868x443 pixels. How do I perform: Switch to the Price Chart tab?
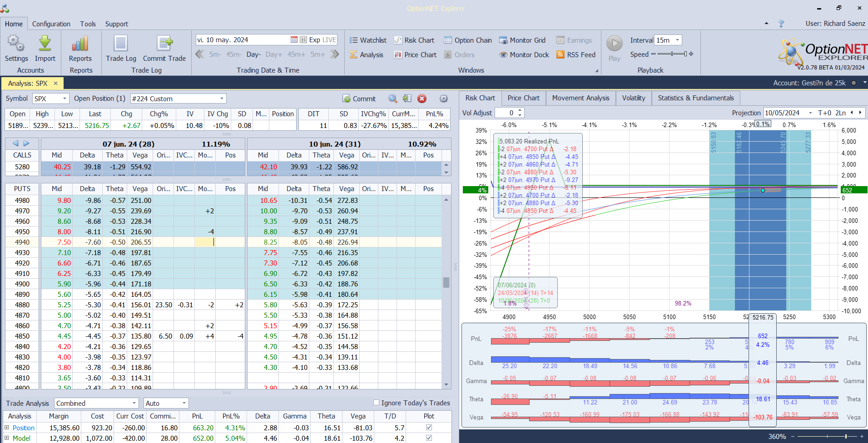[x=524, y=98]
